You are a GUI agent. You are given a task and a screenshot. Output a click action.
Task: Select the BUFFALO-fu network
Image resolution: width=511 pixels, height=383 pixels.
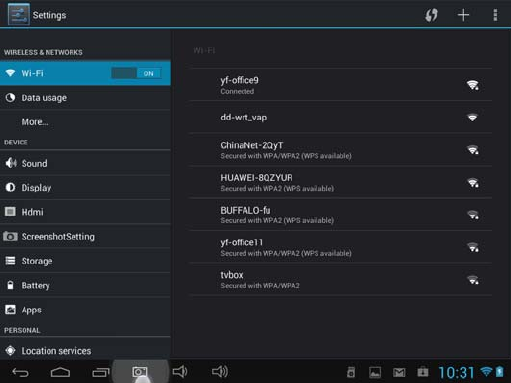click(341, 214)
